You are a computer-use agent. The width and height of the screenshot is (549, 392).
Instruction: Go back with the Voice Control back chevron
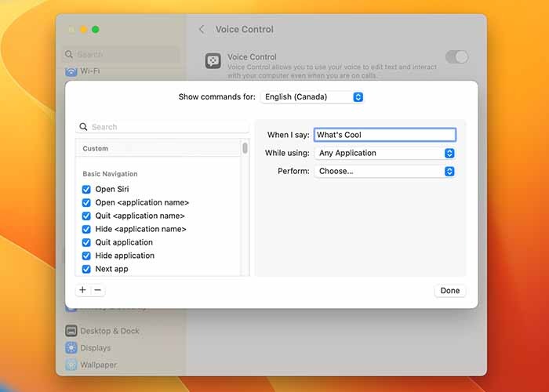point(202,30)
